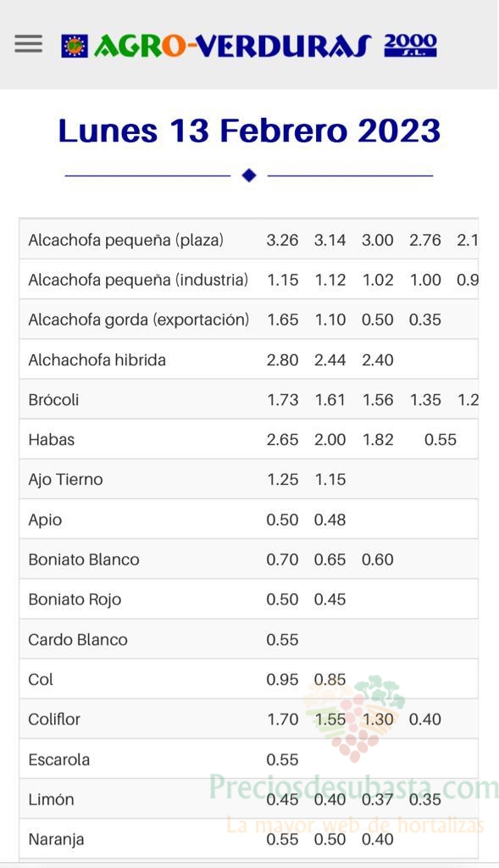Select the Alcachofa pequeña (plaza) row
This screenshot has width=499, height=868.
(249, 240)
